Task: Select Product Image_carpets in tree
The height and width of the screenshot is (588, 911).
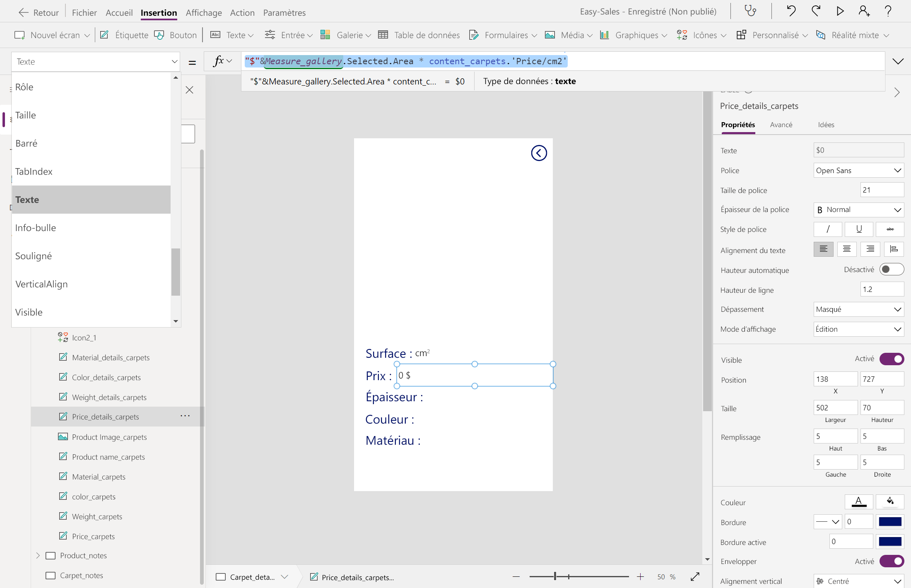Action: click(109, 437)
